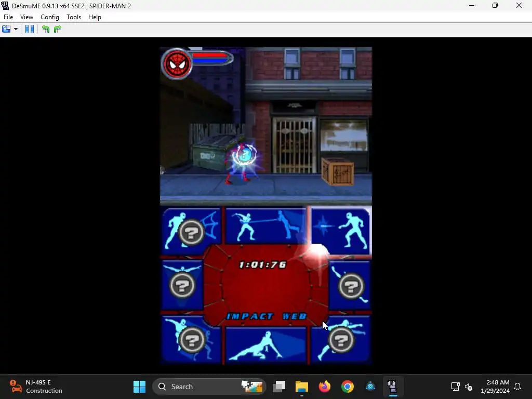Select the locked bottom-right kick move tile
This screenshot has width=532, height=399.
(x=340, y=339)
